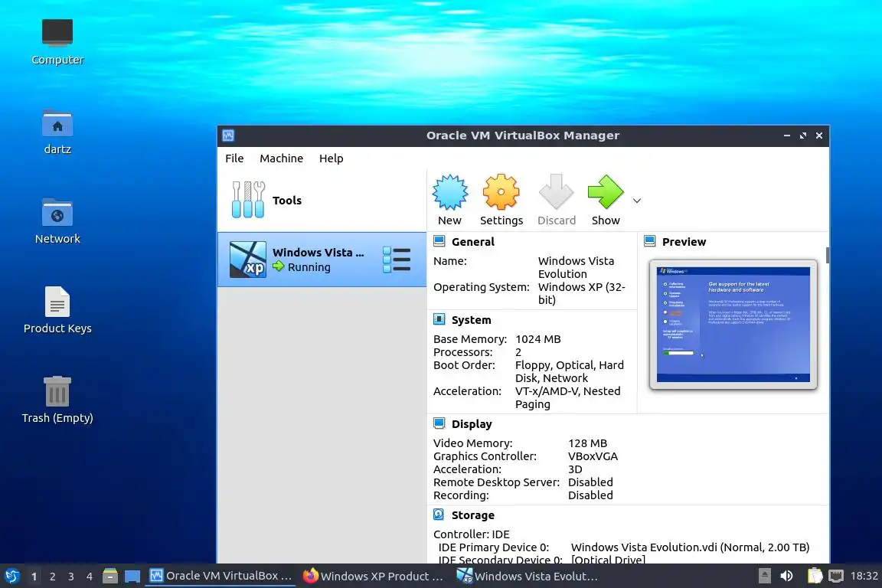This screenshot has width=882, height=588.
Task: Open the General section header link
Action: click(472, 242)
